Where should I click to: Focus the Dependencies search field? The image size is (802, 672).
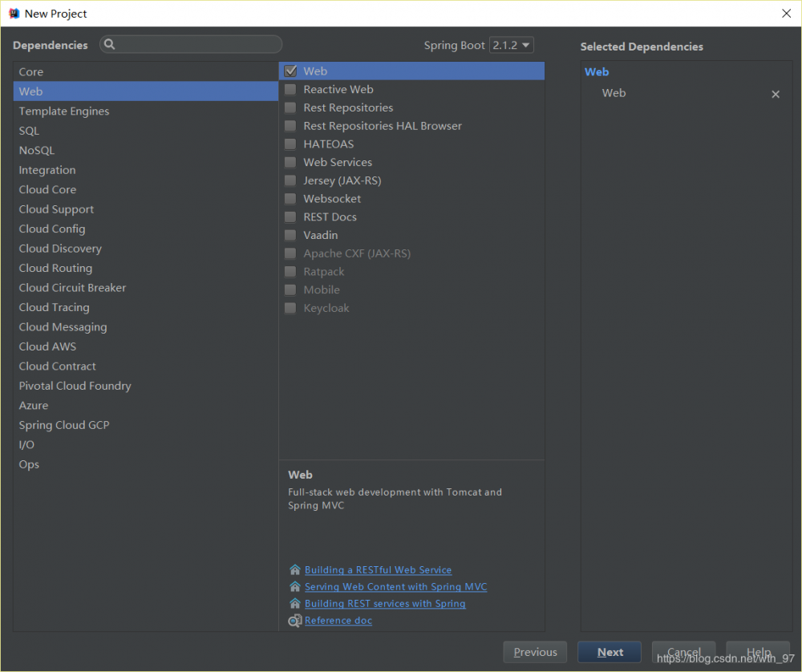191,44
